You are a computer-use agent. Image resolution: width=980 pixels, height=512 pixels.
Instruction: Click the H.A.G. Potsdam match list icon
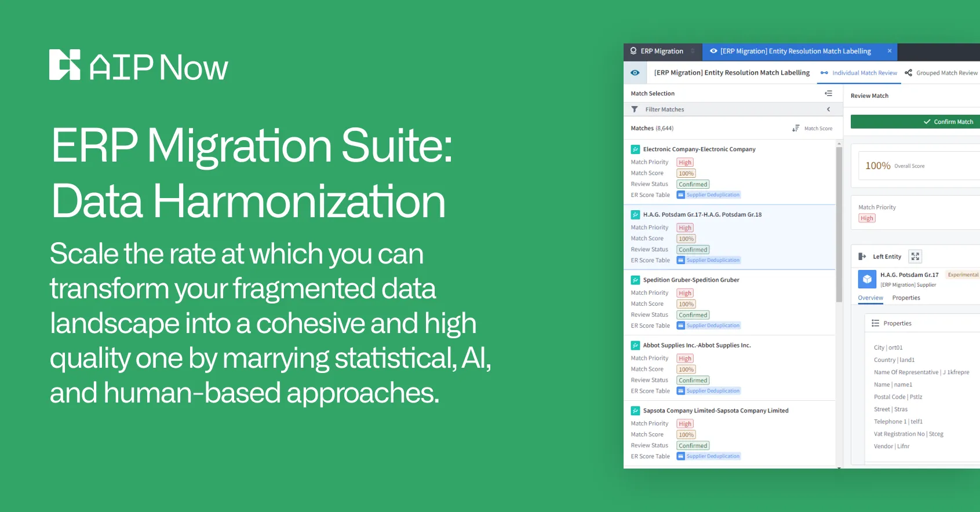[x=635, y=215]
